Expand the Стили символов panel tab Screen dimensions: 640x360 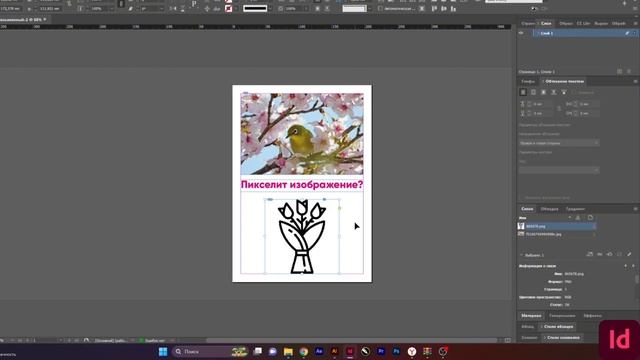point(562,338)
